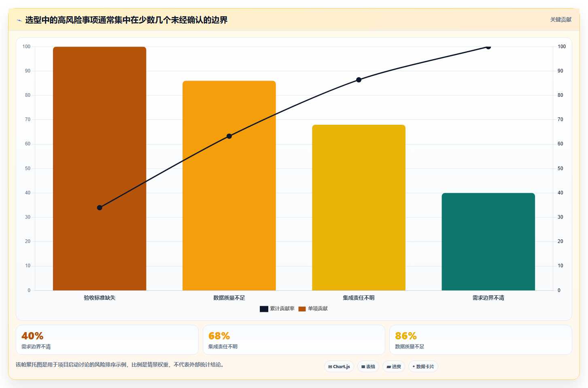Click the 进度 tag
The image size is (588, 388).
pos(394,367)
